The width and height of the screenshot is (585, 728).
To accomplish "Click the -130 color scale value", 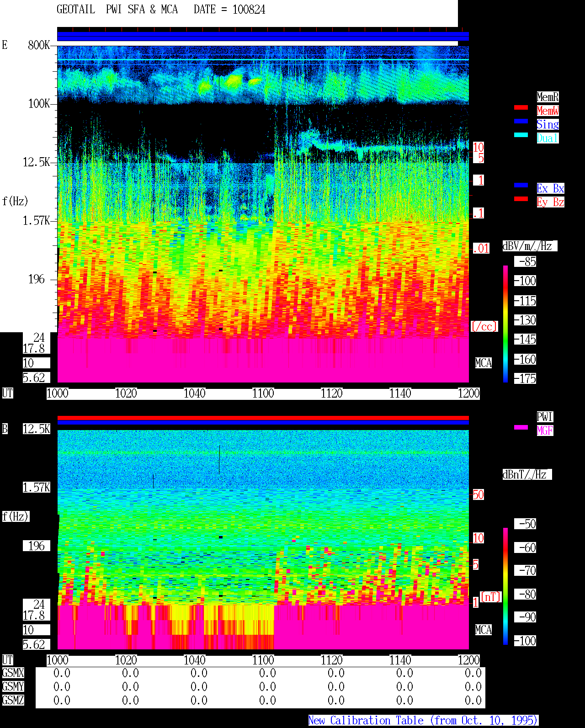I will 525,320.
